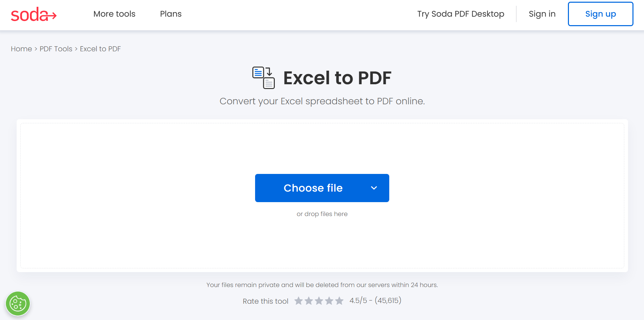Click the Soda logo

(34, 14)
